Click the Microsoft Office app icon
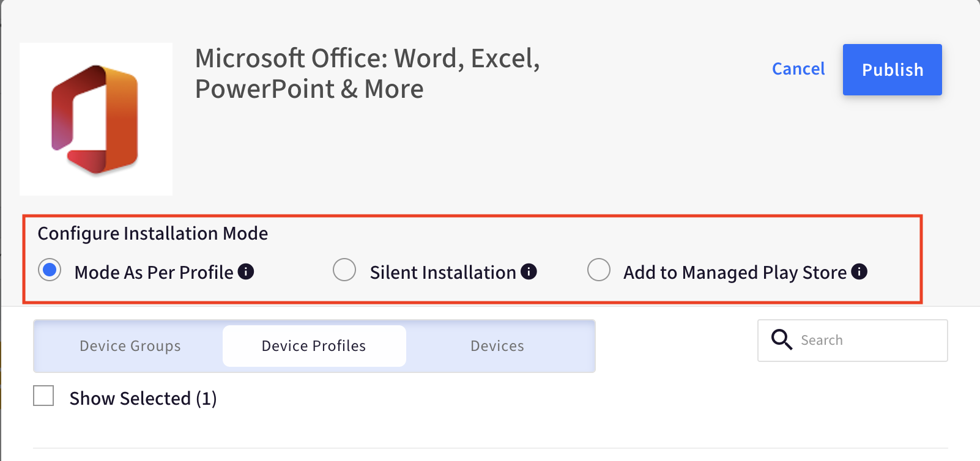The image size is (980, 461). pyautogui.click(x=96, y=119)
